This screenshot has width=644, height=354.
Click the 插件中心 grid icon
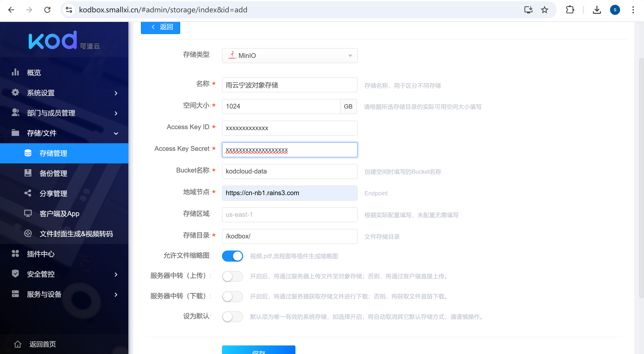point(15,254)
